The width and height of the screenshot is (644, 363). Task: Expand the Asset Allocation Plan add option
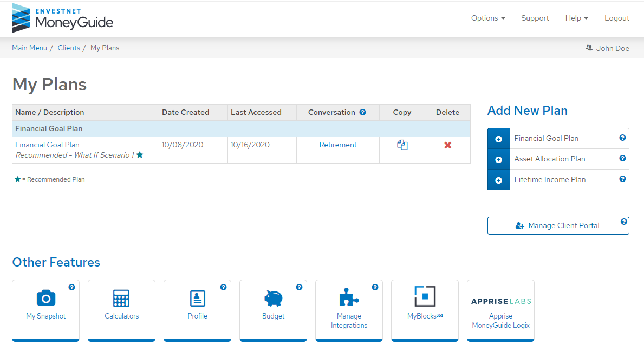coord(499,159)
